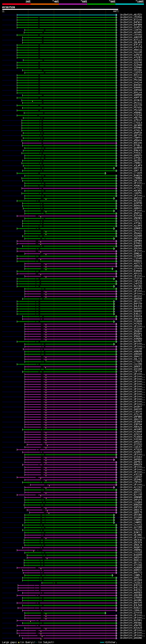Select the UniRef100_A4SAM0 label
This screenshot has width=146, height=644.
(x=131, y=32)
